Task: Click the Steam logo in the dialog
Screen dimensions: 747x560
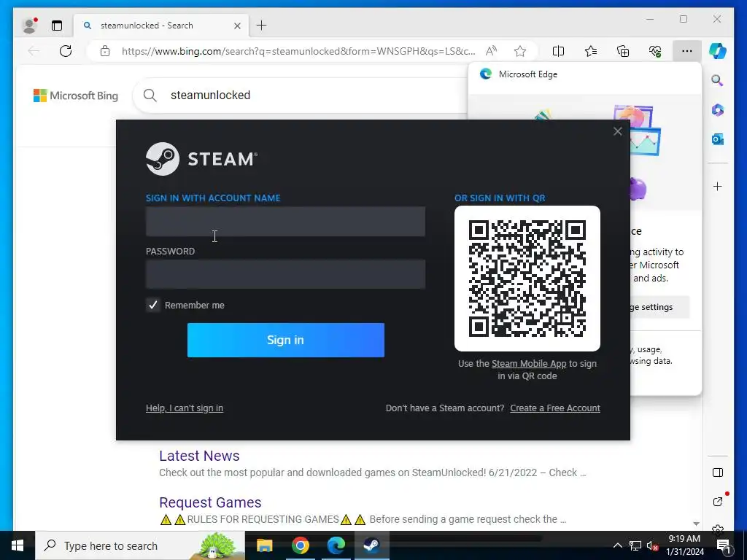Action: [x=201, y=159]
